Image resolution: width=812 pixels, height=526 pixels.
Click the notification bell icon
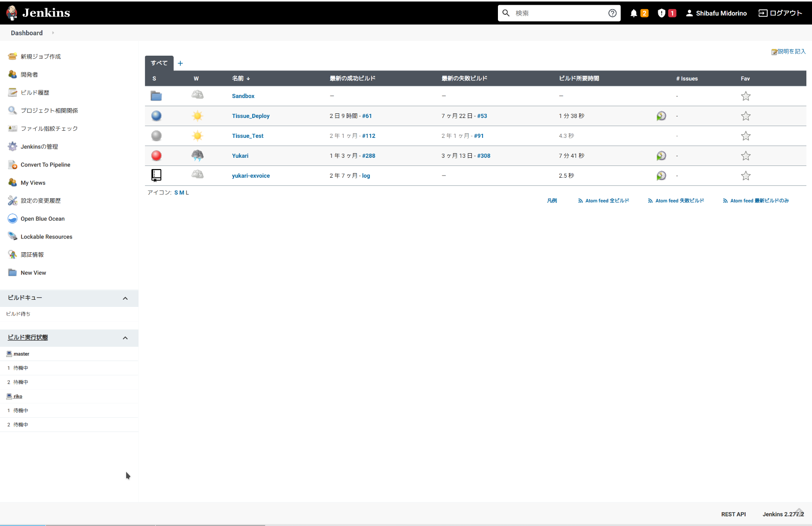click(x=634, y=13)
